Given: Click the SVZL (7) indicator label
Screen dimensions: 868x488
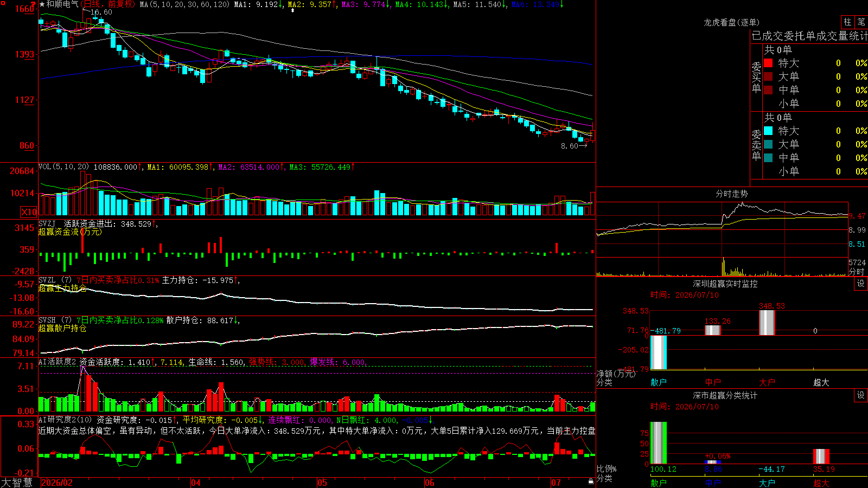Looking at the screenshot, I should pyautogui.click(x=55, y=280).
